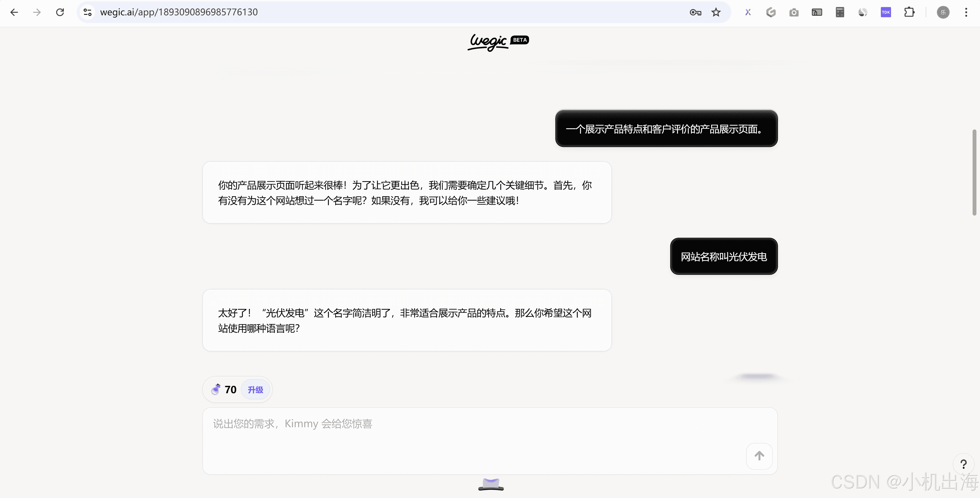Click the address bar URL wegic.ai/app

pyautogui.click(x=179, y=12)
